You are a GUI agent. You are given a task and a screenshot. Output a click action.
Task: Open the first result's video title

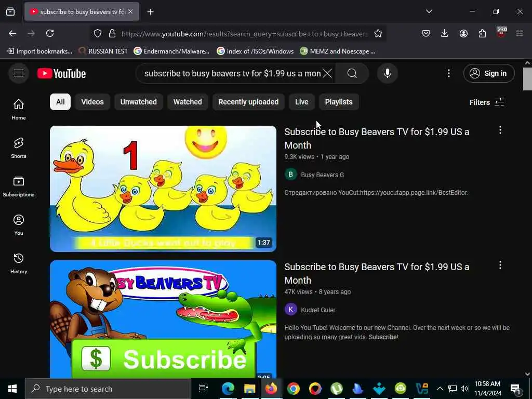click(x=377, y=138)
